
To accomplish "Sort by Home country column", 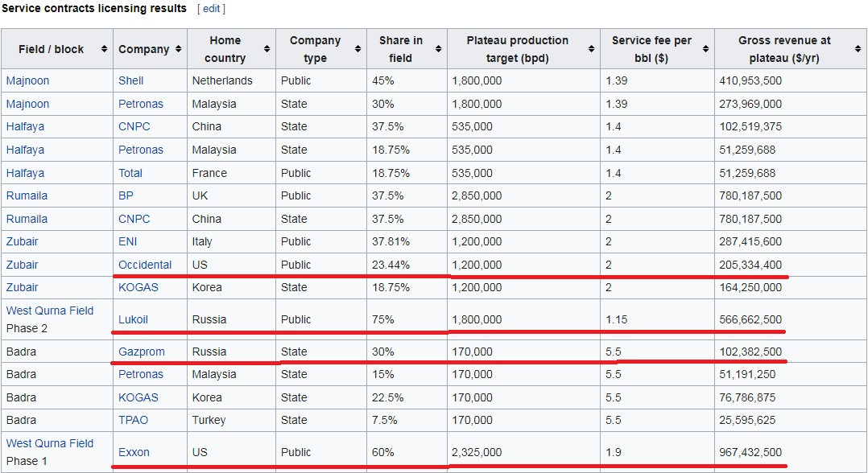I will [x=267, y=49].
